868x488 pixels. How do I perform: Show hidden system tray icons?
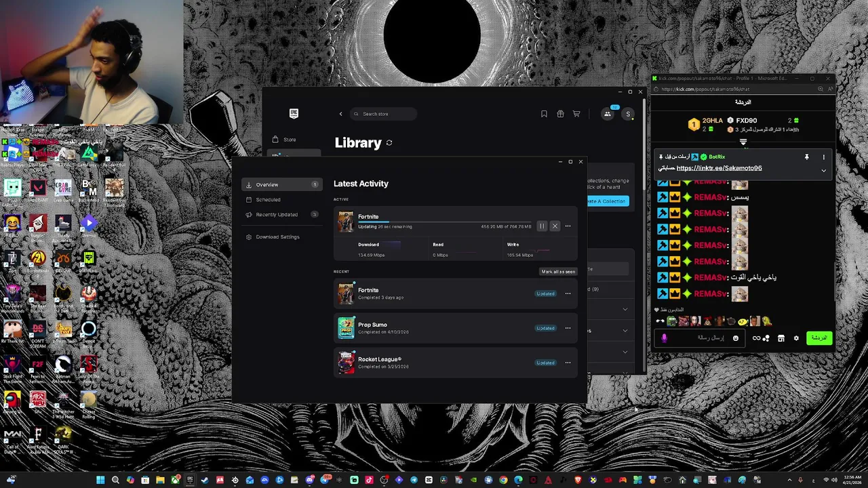tap(788, 481)
